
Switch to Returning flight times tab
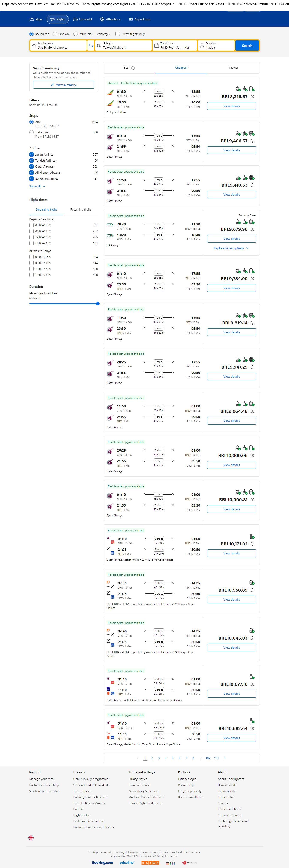click(80, 209)
